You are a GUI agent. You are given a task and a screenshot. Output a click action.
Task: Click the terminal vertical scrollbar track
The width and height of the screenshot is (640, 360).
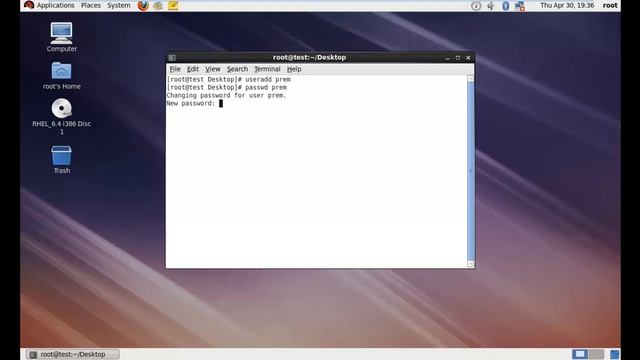tap(471, 171)
